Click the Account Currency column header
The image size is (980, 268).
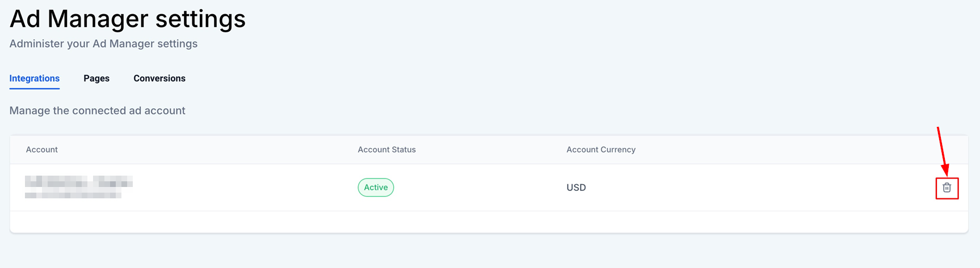click(x=600, y=150)
